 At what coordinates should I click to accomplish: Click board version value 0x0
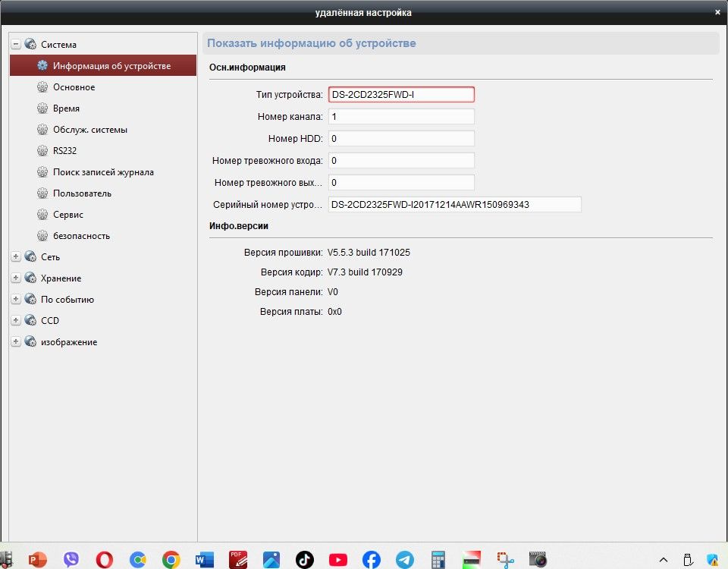pos(334,311)
